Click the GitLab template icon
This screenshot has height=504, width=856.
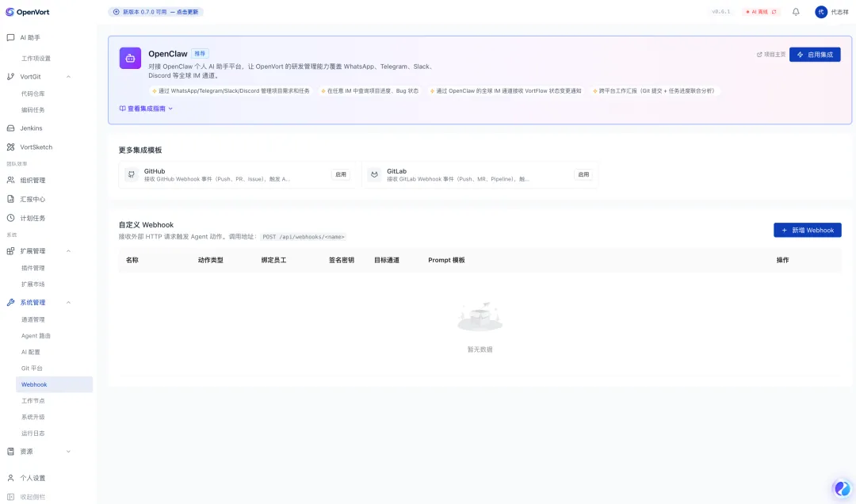(x=374, y=174)
